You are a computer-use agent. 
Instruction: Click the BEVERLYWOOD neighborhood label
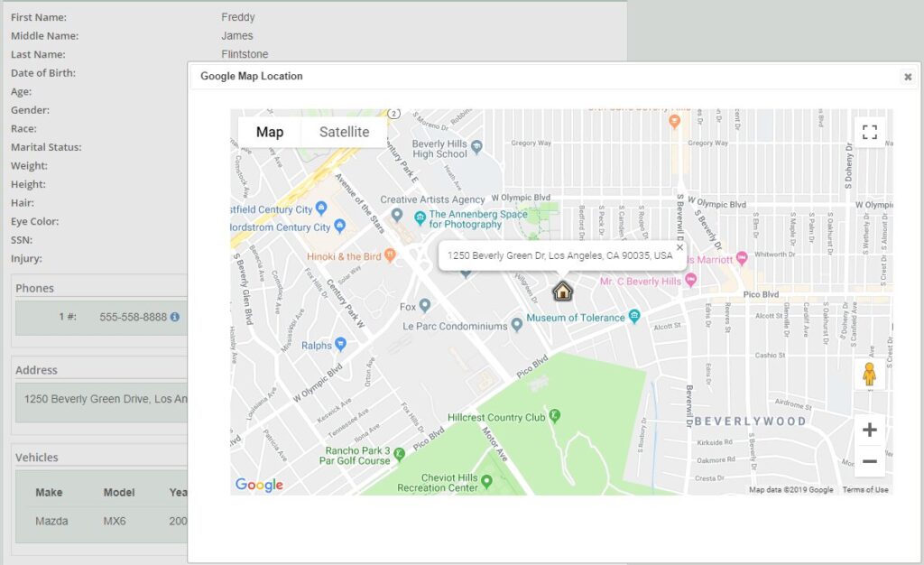pos(750,421)
